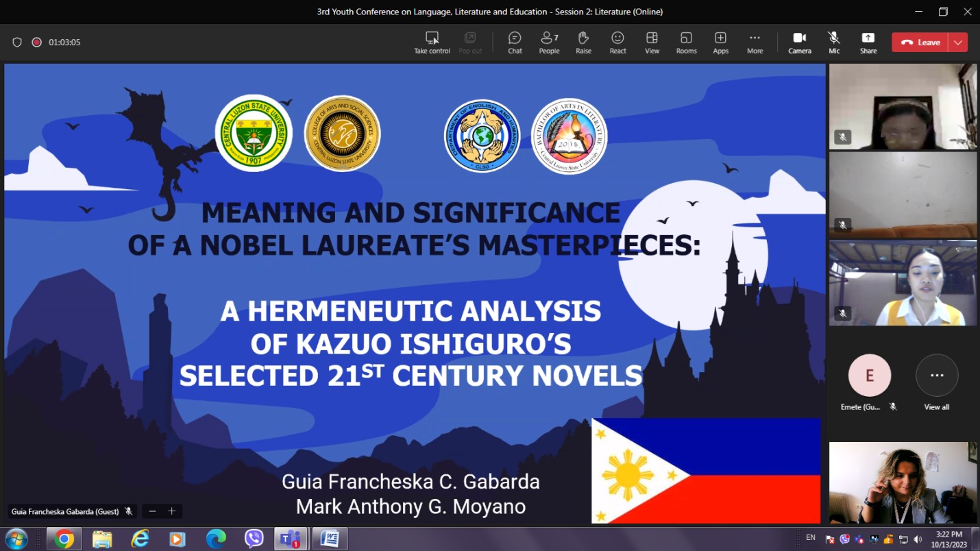
Task: Open the More actions menu
Action: coord(755,42)
